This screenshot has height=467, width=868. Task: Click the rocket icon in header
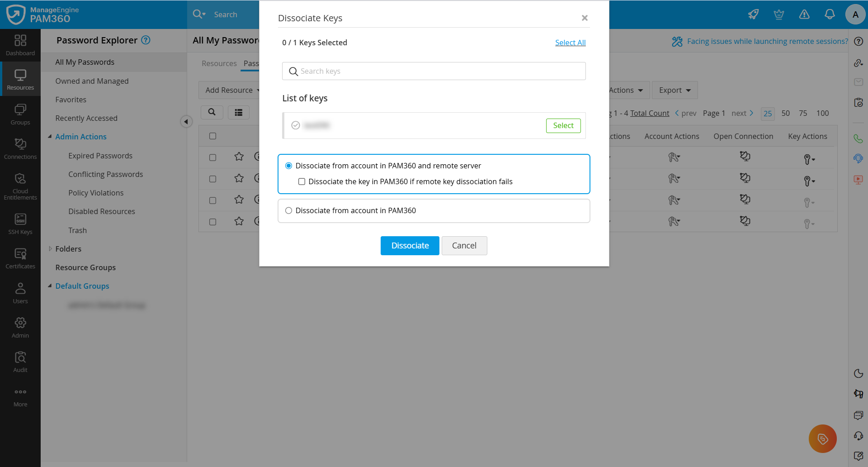753,14
